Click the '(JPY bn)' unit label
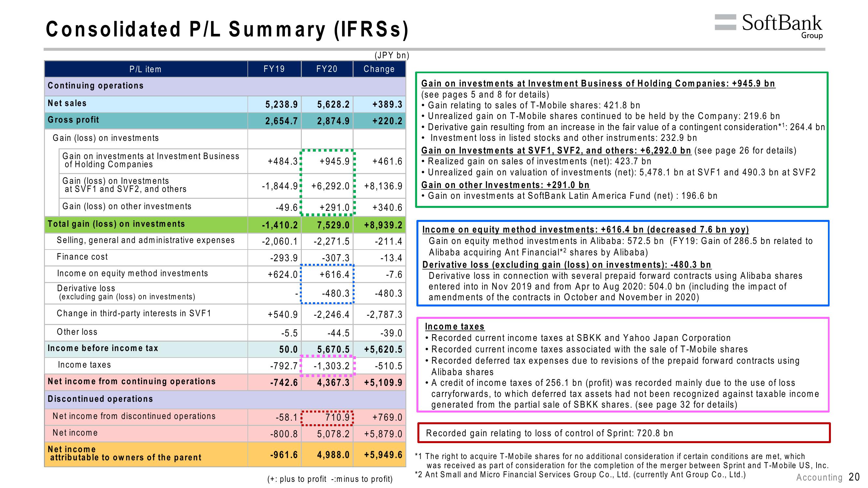Viewport: 868px width, 488px height. point(392,56)
